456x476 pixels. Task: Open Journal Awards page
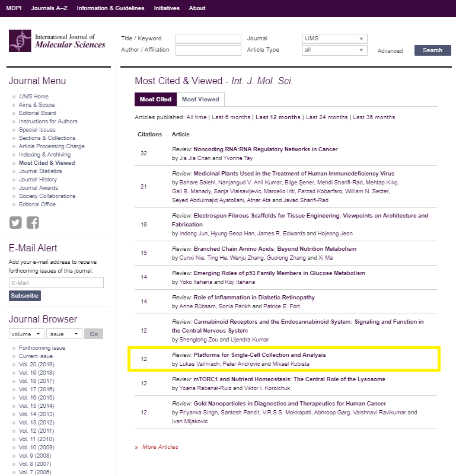click(x=39, y=187)
